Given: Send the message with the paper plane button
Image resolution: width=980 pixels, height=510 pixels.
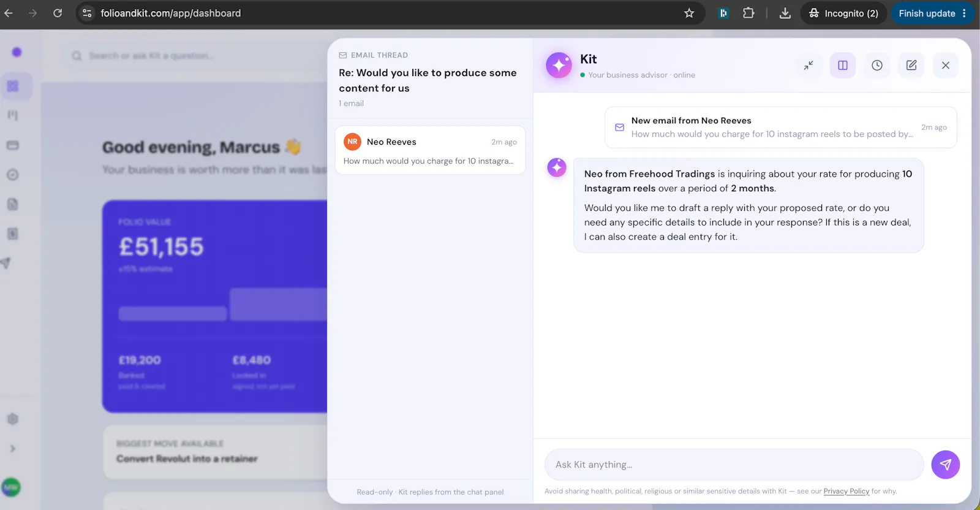Looking at the screenshot, I should [x=946, y=465].
